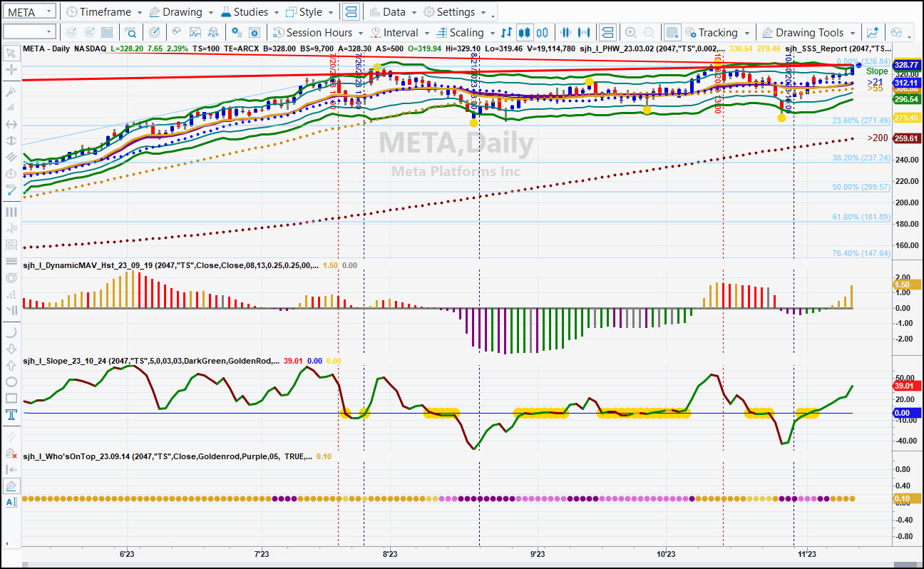Click the line wave study icon

click(x=176, y=32)
